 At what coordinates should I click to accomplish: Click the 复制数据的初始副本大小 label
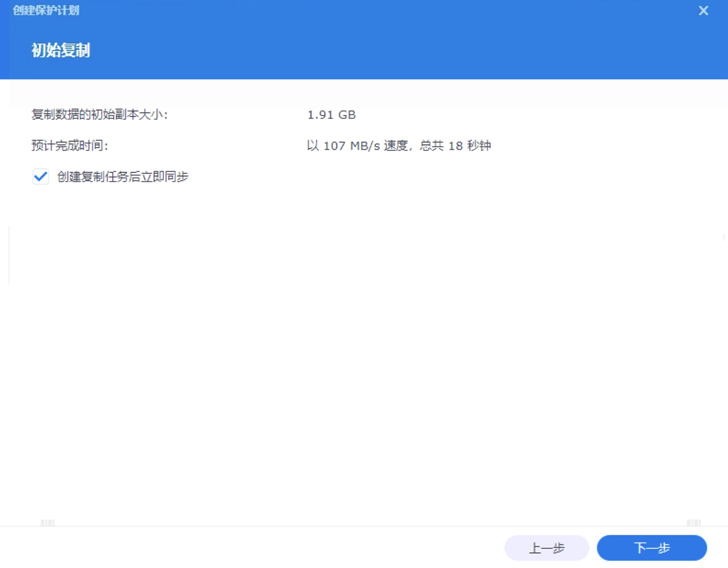pyautogui.click(x=99, y=115)
